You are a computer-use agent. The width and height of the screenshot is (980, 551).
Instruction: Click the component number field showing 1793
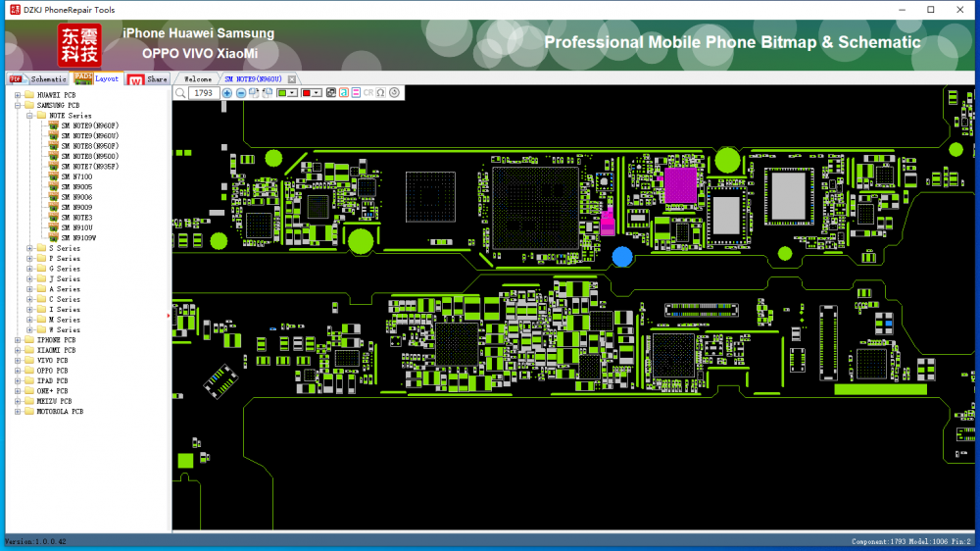click(204, 93)
